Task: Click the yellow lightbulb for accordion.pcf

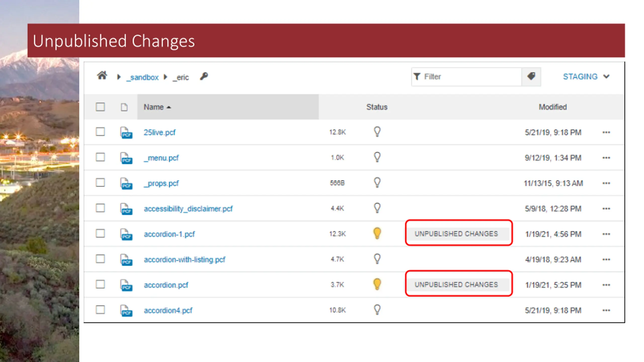Action: [x=377, y=284]
